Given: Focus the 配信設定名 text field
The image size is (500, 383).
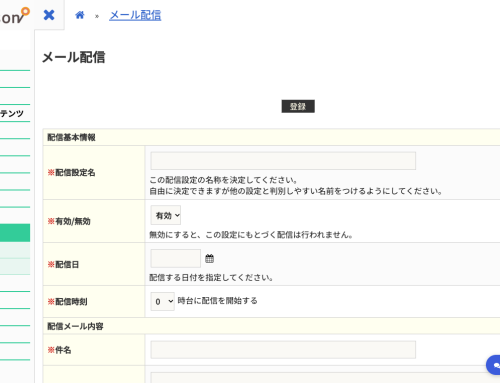Looking at the screenshot, I should pyautogui.click(x=283, y=161).
